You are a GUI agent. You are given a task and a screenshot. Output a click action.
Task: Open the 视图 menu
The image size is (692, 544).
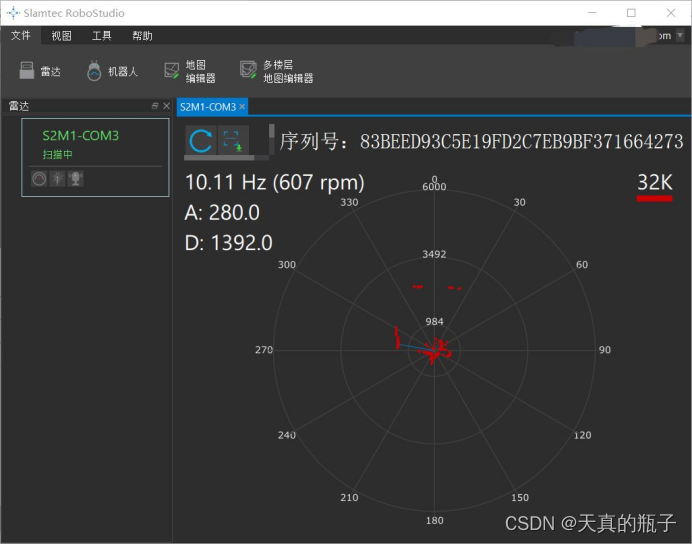click(x=61, y=36)
